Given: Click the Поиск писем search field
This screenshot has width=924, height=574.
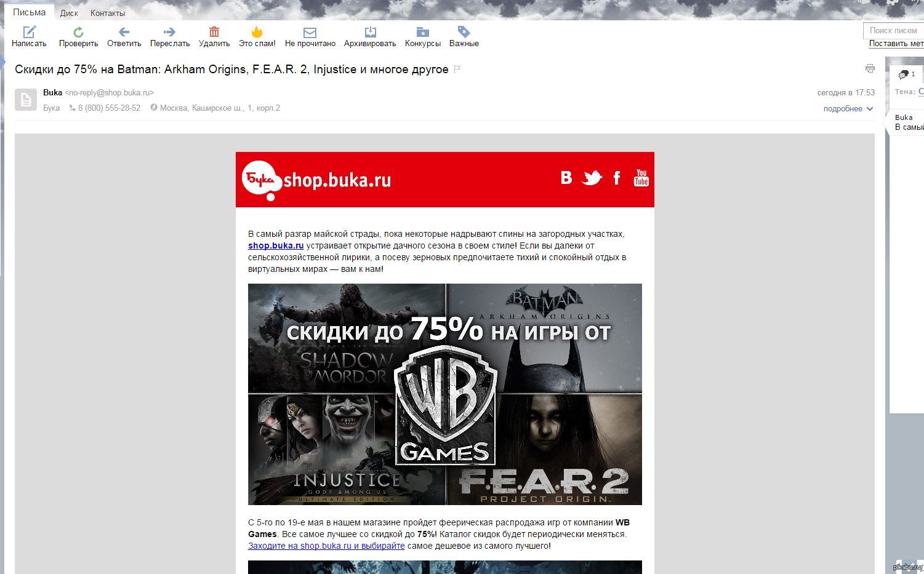Looking at the screenshot, I should tap(893, 30).
